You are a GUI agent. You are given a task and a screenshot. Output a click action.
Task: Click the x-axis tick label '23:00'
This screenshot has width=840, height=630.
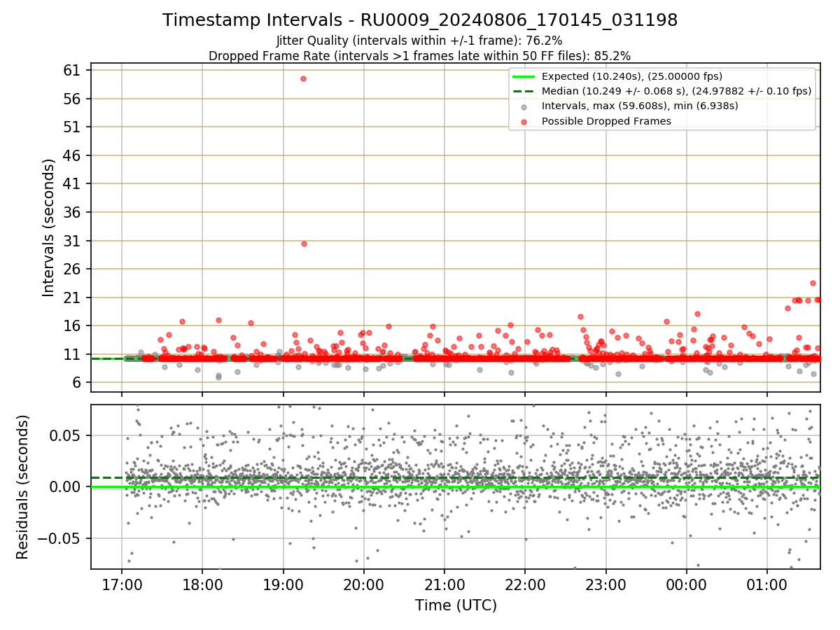(x=605, y=584)
